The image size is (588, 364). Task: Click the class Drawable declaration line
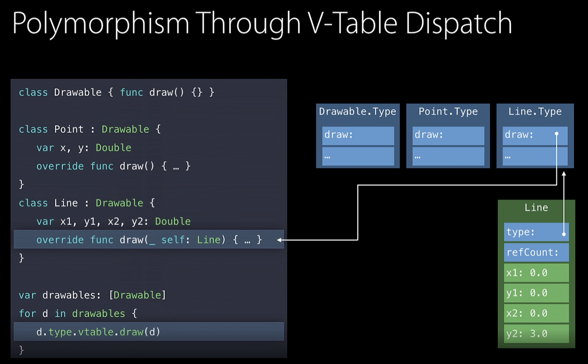(116, 92)
